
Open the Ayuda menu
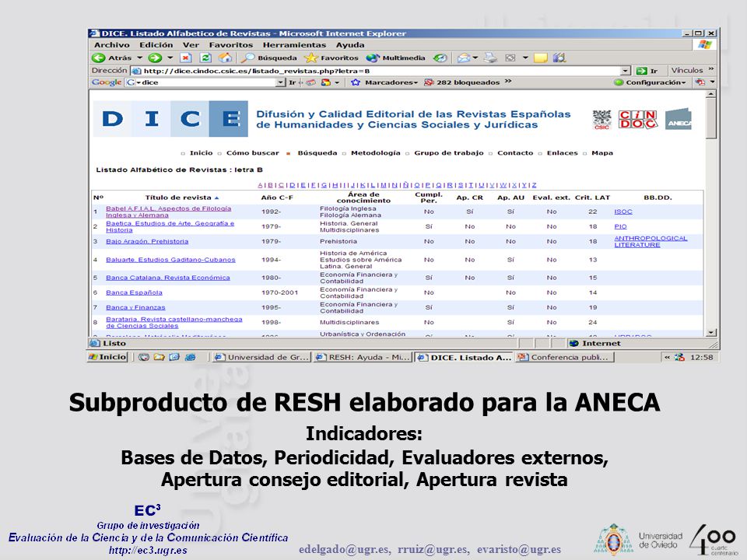(350, 45)
